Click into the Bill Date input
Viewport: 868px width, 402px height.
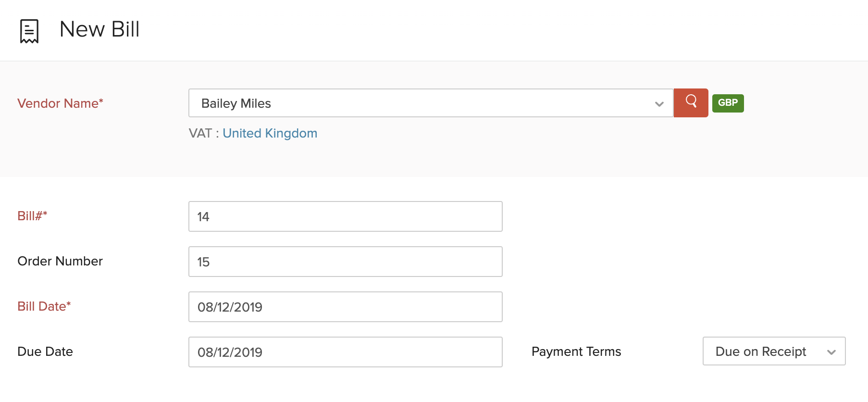click(x=345, y=307)
